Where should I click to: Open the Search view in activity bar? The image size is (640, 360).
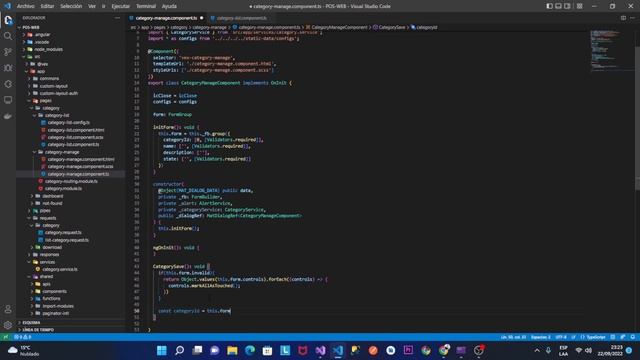point(8,36)
